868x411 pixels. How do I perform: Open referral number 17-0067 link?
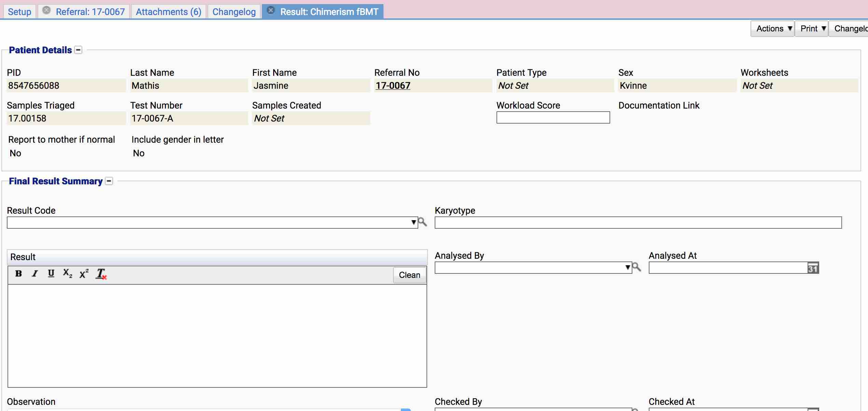point(393,86)
